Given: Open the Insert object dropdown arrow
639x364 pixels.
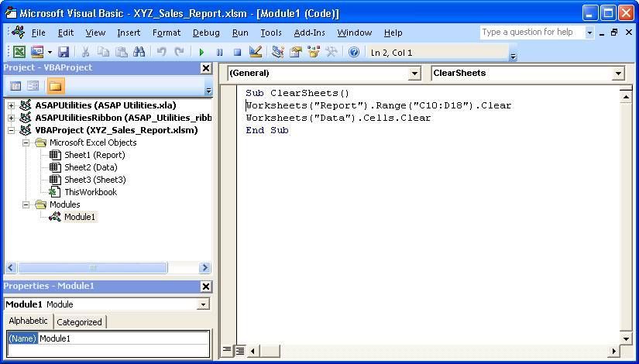Looking at the screenshot, I should [50, 52].
